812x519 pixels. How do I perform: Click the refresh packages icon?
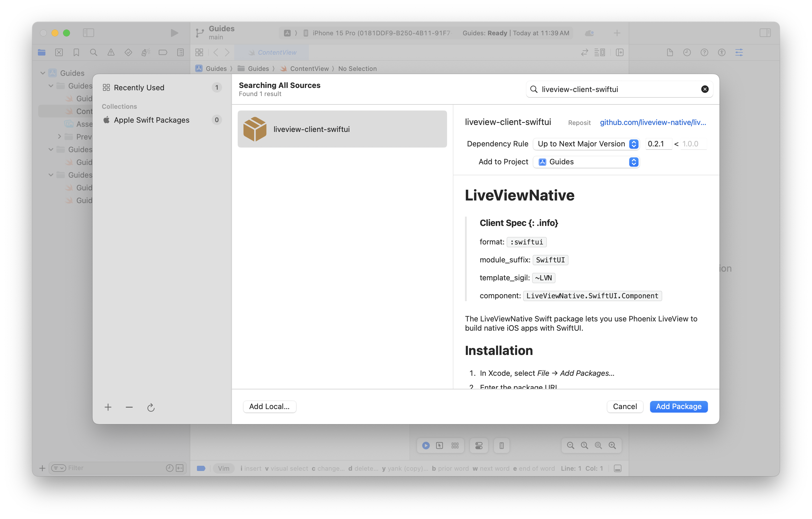pyautogui.click(x=150, y=407)
